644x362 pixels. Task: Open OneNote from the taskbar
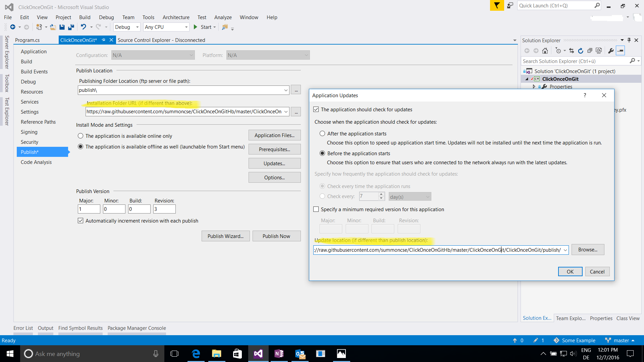click(x=279, y=354)
